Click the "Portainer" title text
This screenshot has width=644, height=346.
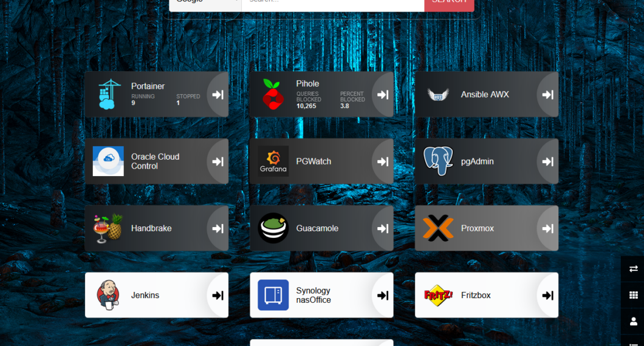(148, 86)
